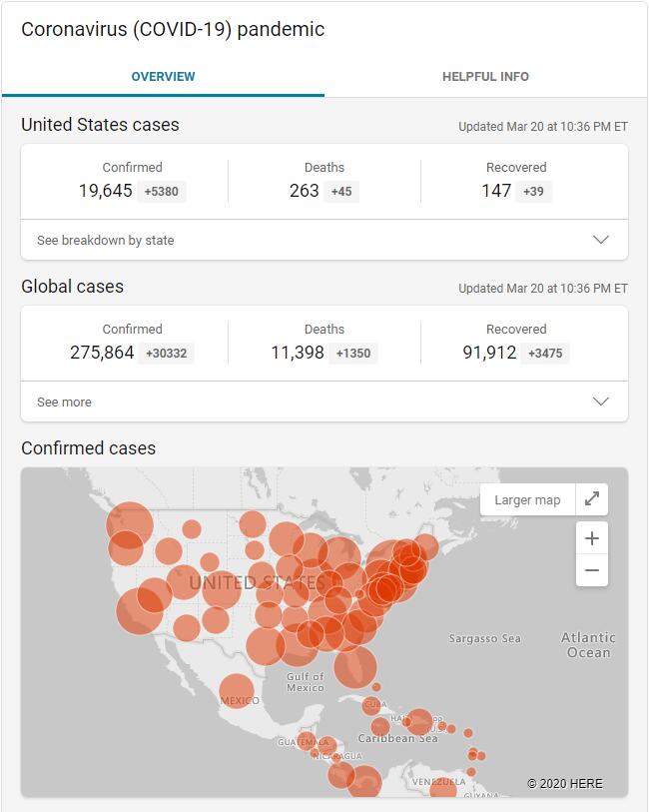Click the fullscreen expand map icon

(592, 499)
